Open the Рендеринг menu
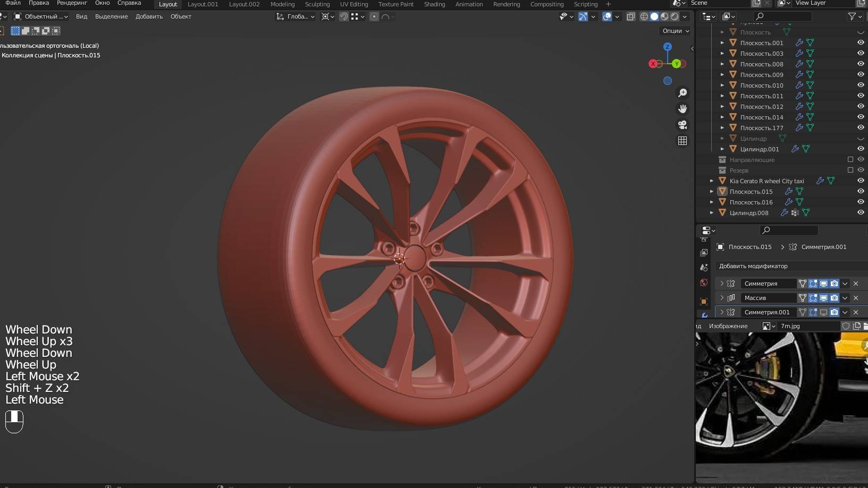 [72, 3]
